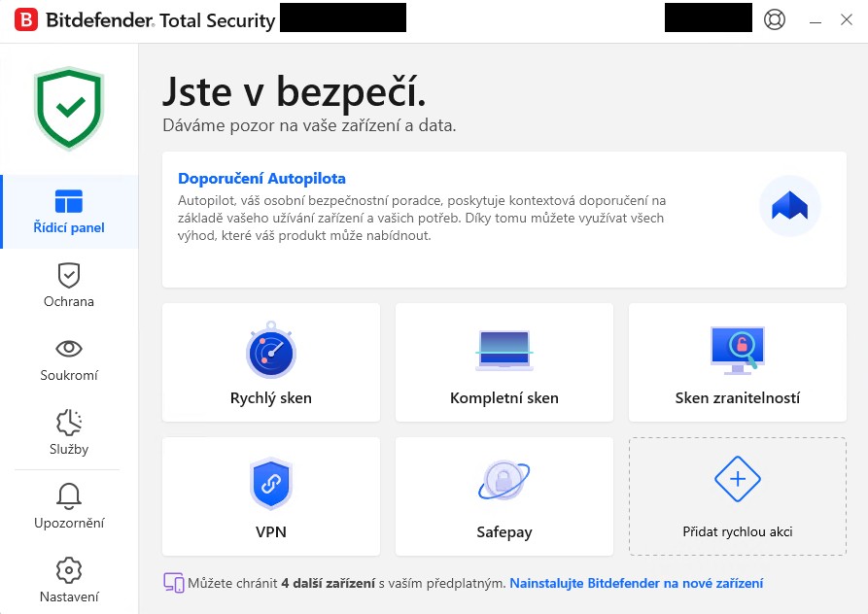868x614 pixels.
Task: Switch to Řídicí panel tab
Action: coord(69,212)
